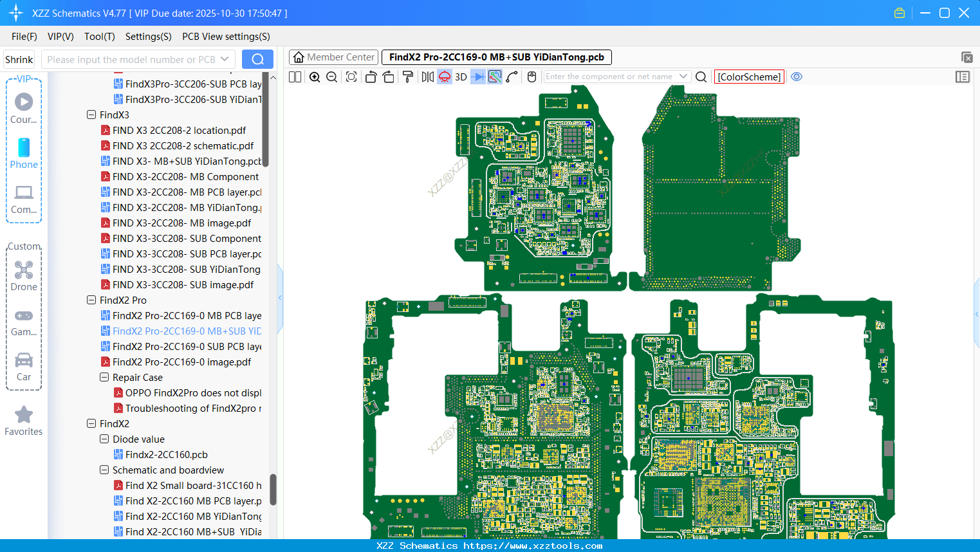Open the Phone category in sidebar
The width and height of the screenshot is (980, 552).
point(24,153)
